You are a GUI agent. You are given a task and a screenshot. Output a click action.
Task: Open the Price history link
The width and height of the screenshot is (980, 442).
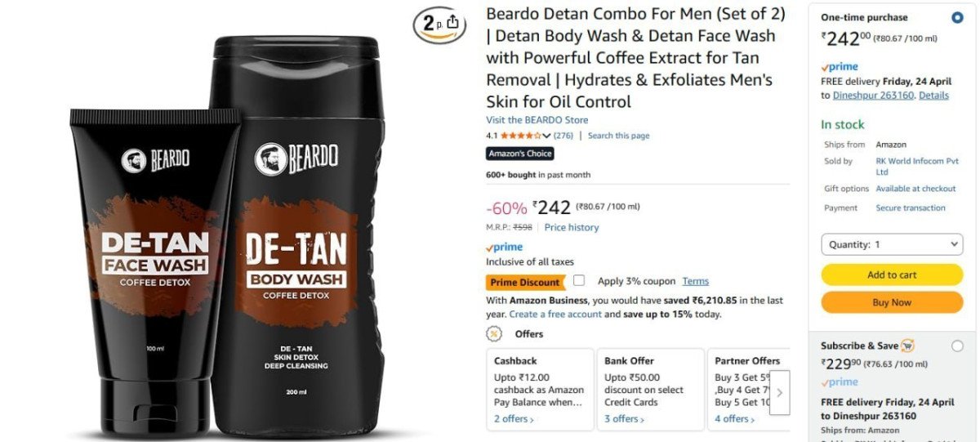click(572, 227)
